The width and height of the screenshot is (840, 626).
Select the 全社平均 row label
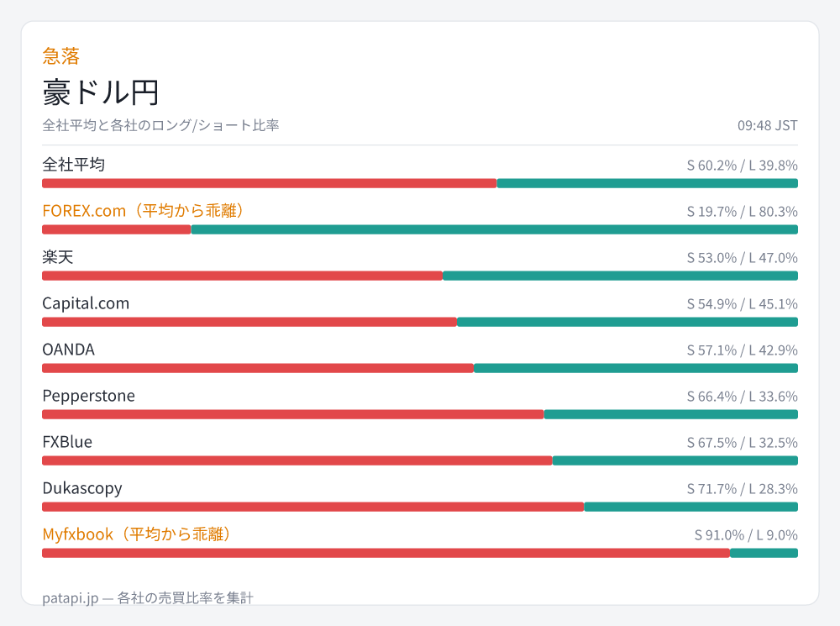coord(73,165)
